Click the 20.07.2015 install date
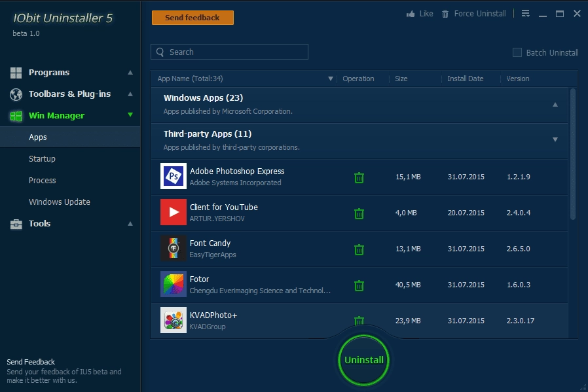The height and width of the screenshot is (392, 588). tap(466, 213)
